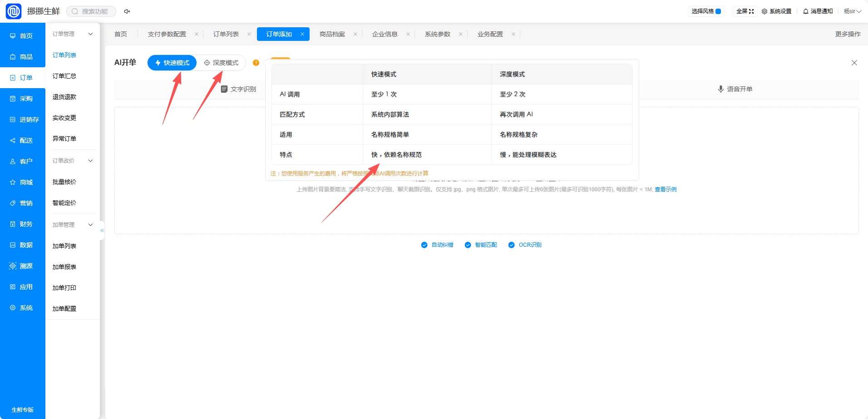This screenshot has height=419, width=868.
Task: Open 智能定价 in the submenu
Action: pos(64,203)
